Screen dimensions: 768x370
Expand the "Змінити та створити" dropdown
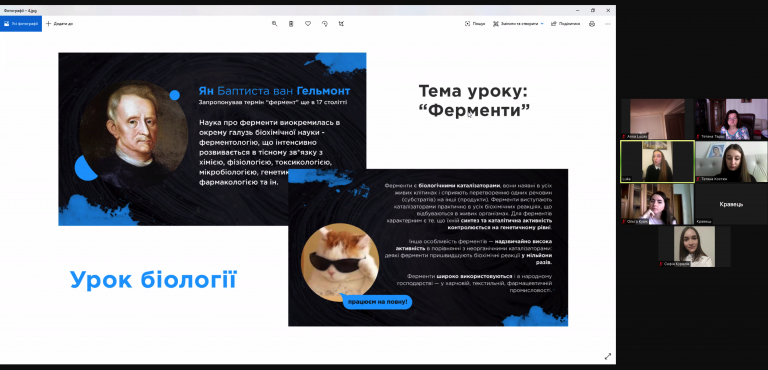[518, 24]
